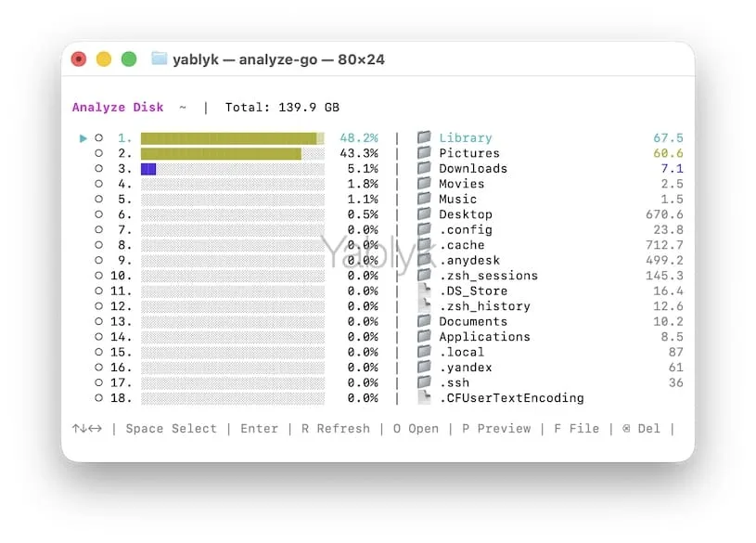Click the O Open footer option
Viewport: 756px width, 543px height.
tap(416, 429)
